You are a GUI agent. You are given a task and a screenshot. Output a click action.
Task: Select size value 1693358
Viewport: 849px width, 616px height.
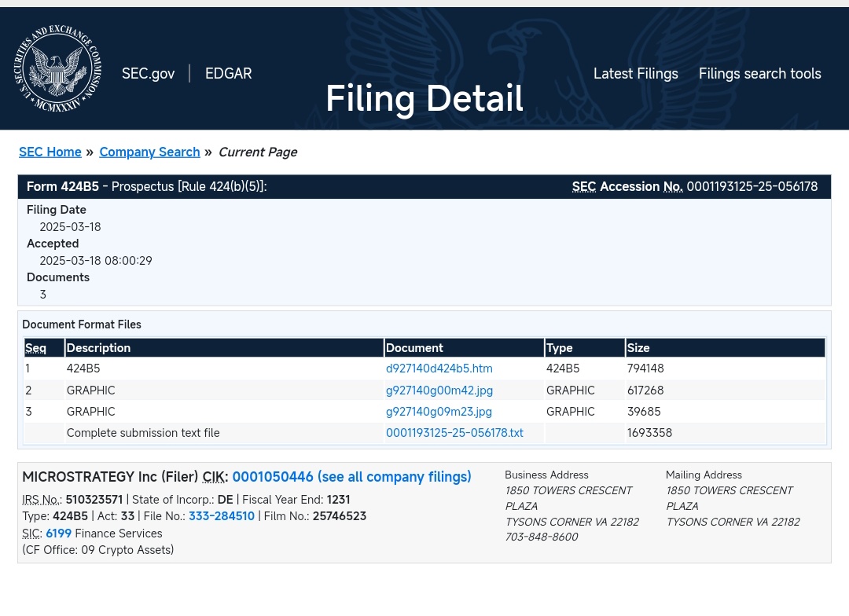tap(650, 433)
